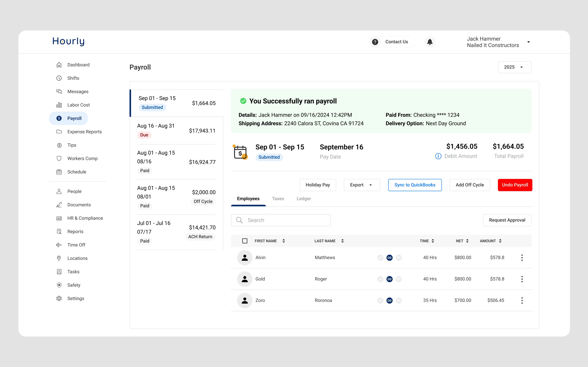Image resolution: width=588 pixels, height=367 pixels.
Task: Open the three-dot menu for Alvin Matthews
Action: pyautogui.click(x=522, y=258)
